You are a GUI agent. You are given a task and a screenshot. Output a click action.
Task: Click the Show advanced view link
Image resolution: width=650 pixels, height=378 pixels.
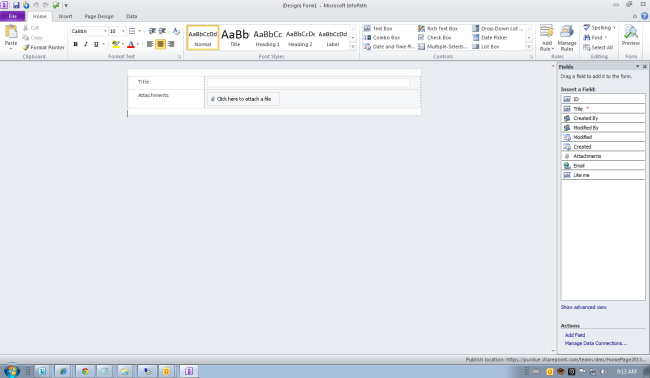(584, 307)
